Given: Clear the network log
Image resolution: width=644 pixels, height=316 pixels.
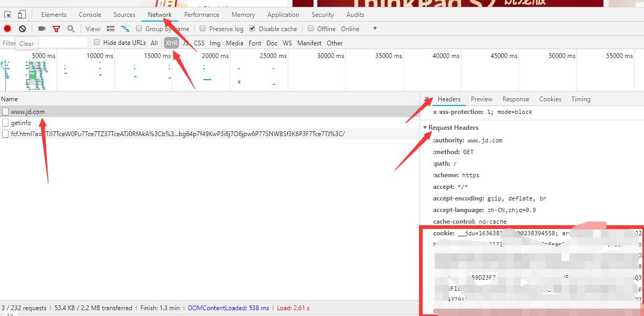Looking at the screenshot, I should tap(22, 29).
